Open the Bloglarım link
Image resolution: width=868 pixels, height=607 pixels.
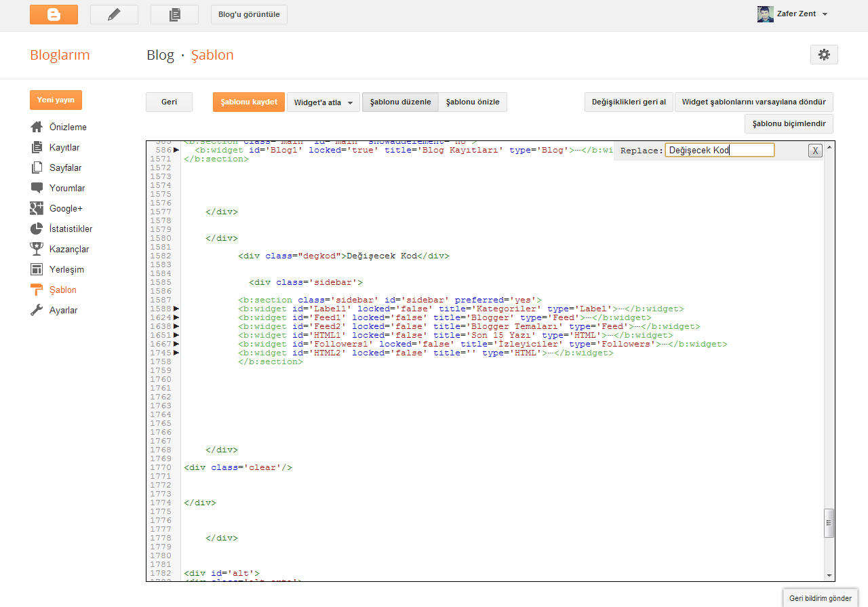60,55
